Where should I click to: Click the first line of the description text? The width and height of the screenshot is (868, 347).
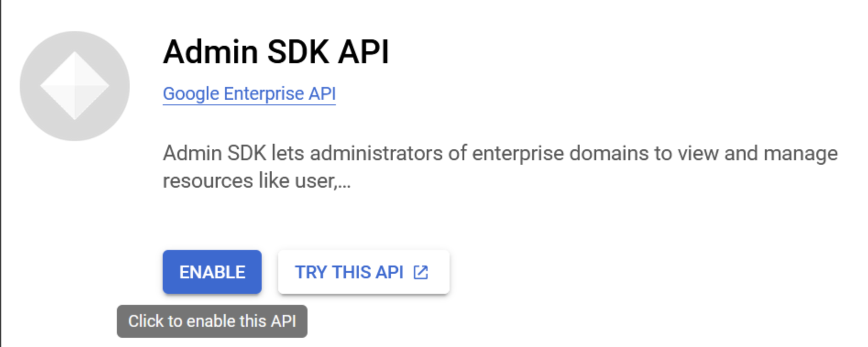(x=500, y=154)
